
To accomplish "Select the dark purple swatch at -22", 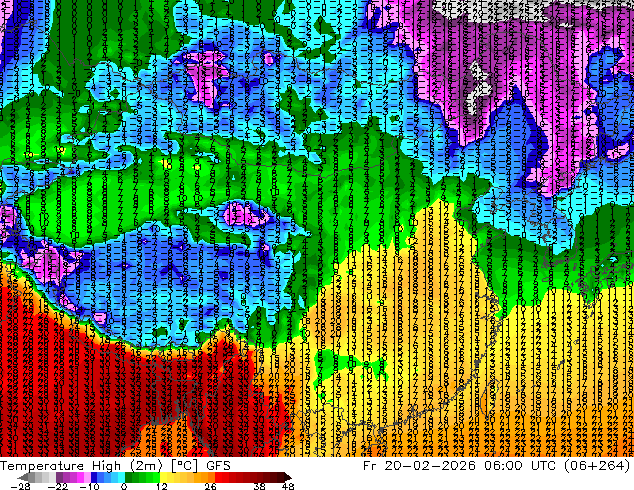I will tap(59, 477).
